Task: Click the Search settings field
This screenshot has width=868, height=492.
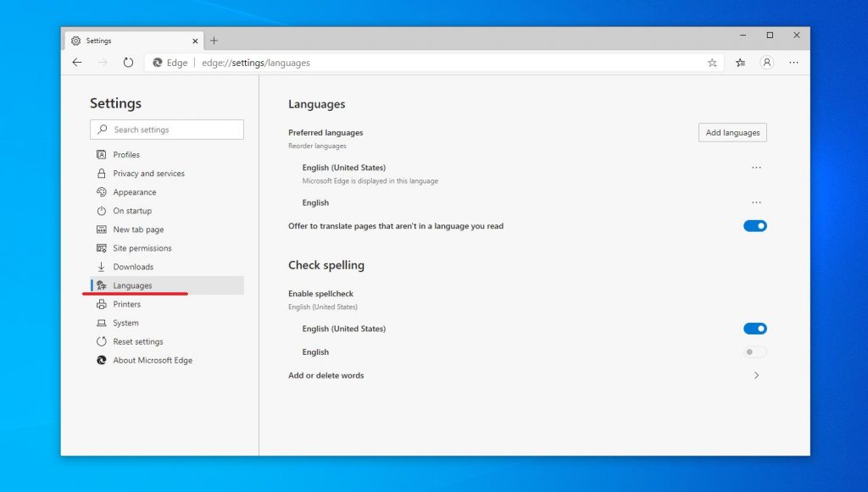Action: [x=167, y=130]
